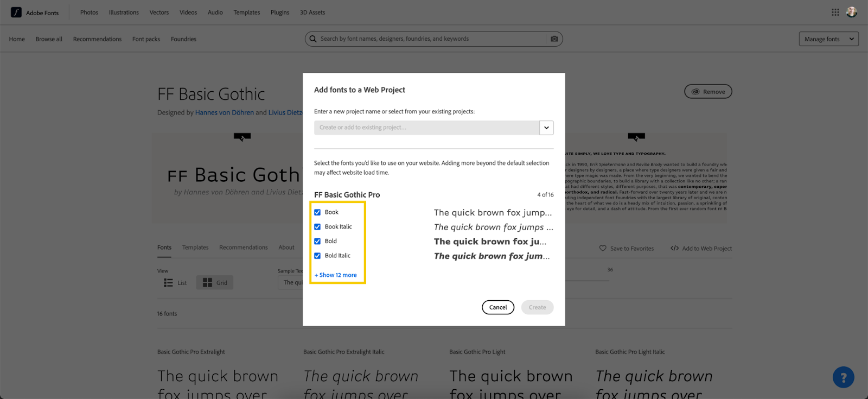Switch to Grid view icon

click(x=208, y=283)
